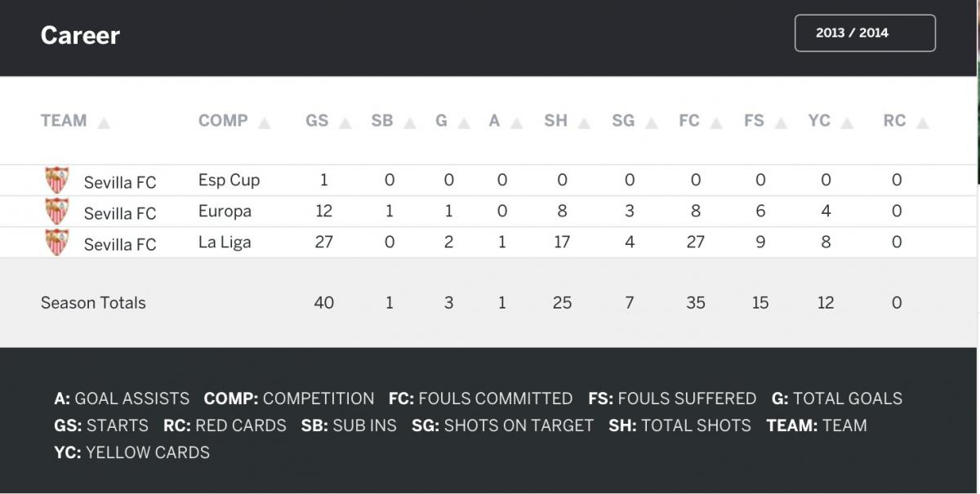Click the Career section heading
This screenshot has width=980, height=494.
[x=80, y=35]
